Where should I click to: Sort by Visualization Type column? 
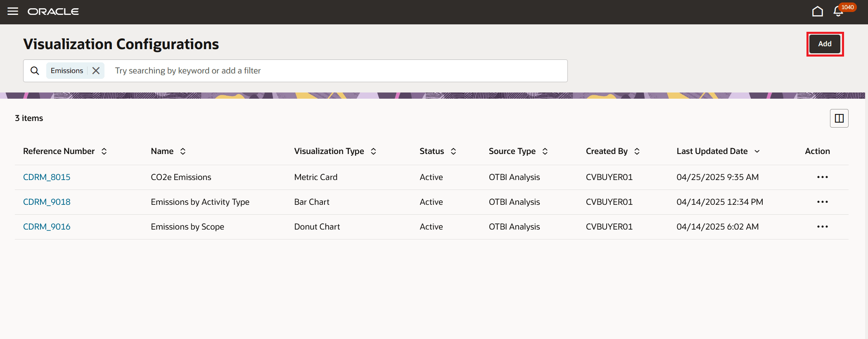pos(373,152)
